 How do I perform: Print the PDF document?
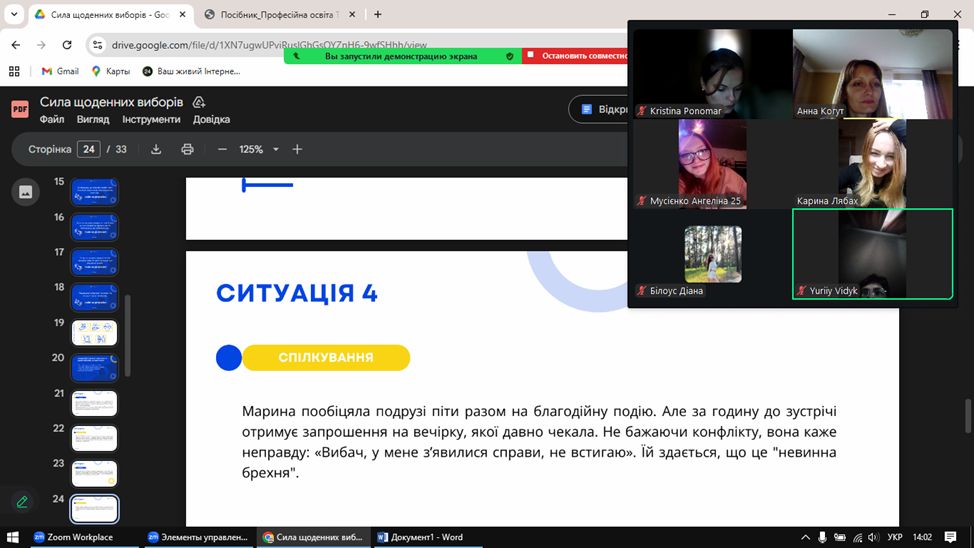click(187, 149)
